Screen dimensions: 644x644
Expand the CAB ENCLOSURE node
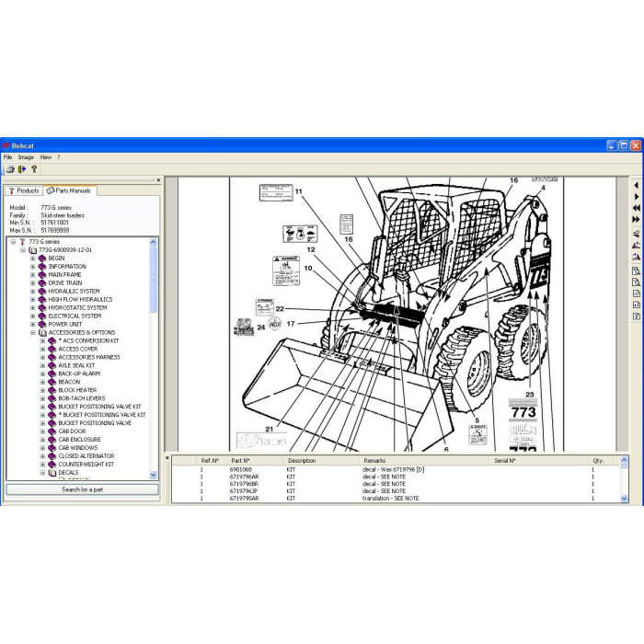pyautogui.click(x=42, y=440)
